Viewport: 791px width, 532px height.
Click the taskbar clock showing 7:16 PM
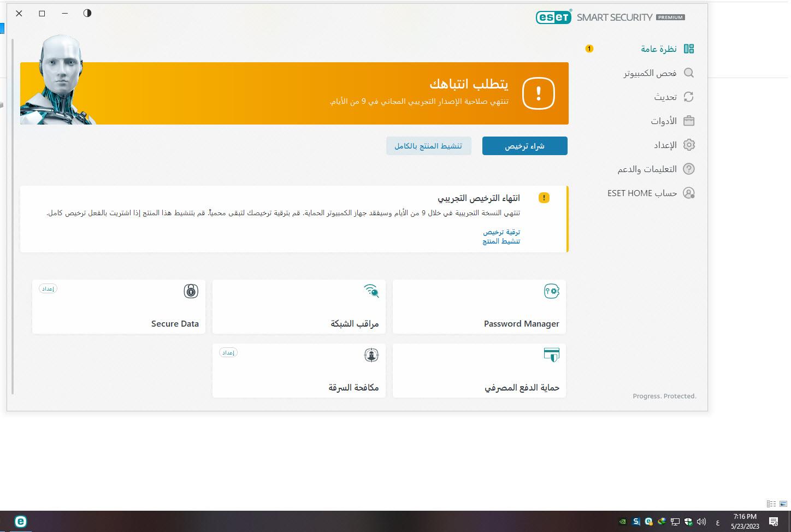tap(745, 522)
